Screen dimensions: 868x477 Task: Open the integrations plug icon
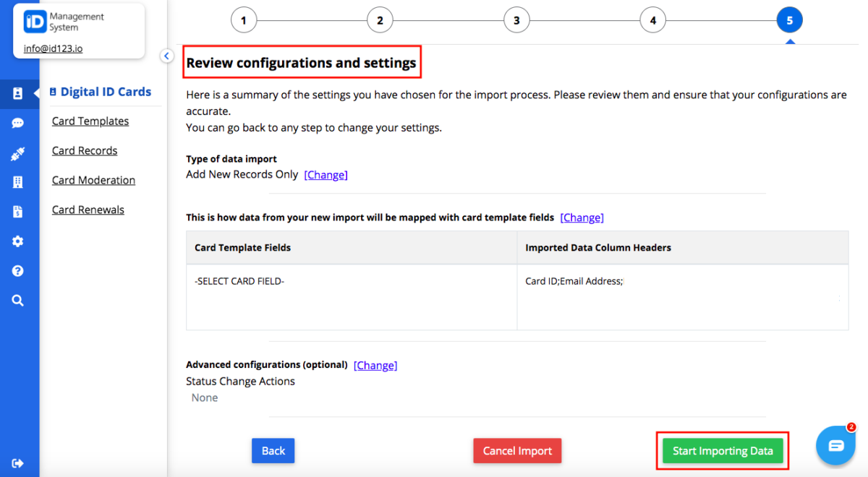[20, 152]
